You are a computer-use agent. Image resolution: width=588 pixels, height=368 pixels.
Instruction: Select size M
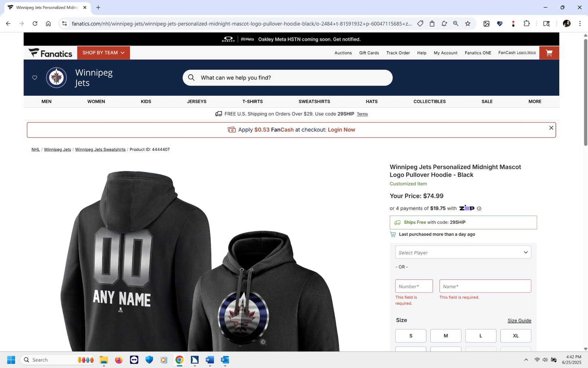pyautogui.click(x=446, y=336)
